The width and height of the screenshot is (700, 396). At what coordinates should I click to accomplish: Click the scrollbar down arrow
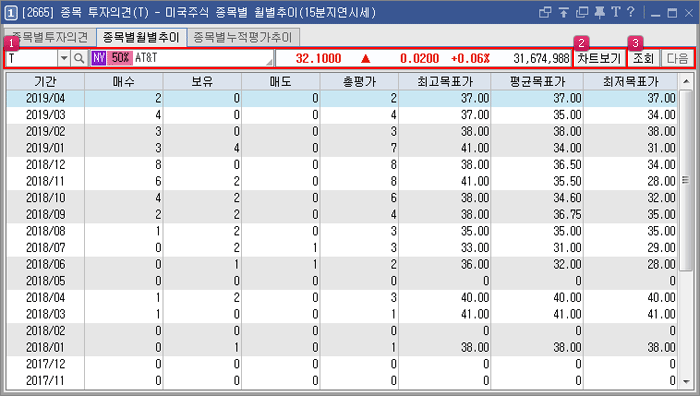686,382
